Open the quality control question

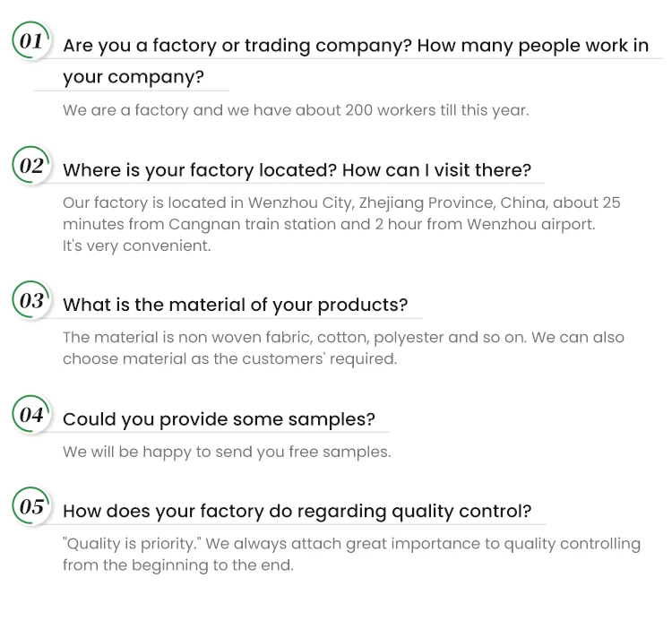coord(297,512)
